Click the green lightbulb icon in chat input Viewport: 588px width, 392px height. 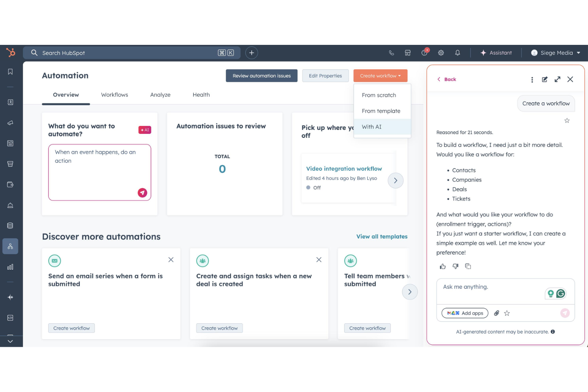[x=551, y=294]
